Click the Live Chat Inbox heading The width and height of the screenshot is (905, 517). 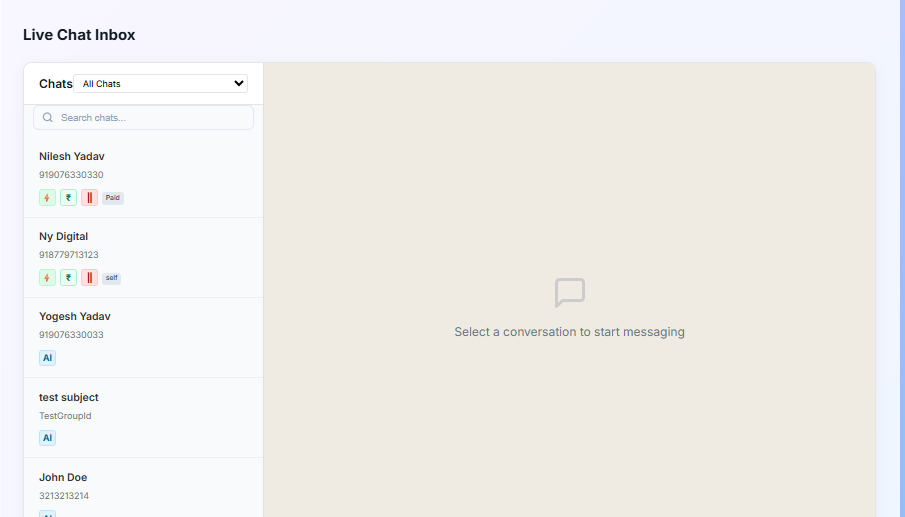coord(79,35)
